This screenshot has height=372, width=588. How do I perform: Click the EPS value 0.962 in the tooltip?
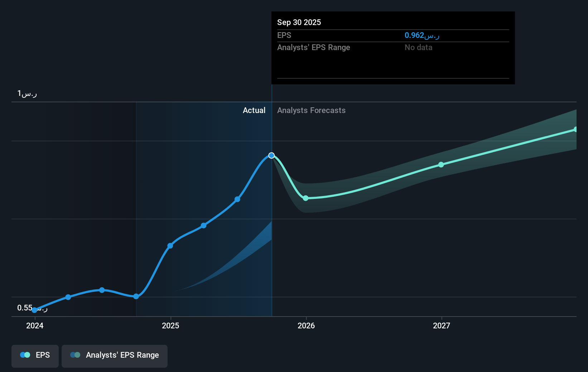pos(421,35)
